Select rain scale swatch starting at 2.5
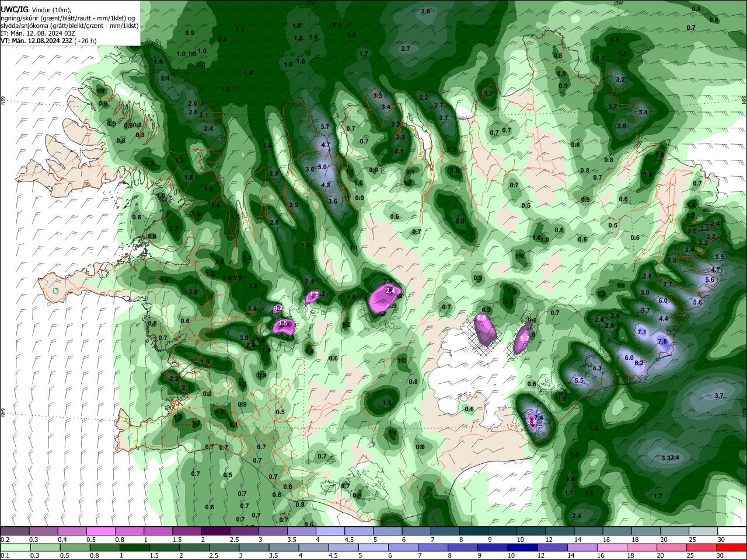The image size is (747, 560). point(225,548)
